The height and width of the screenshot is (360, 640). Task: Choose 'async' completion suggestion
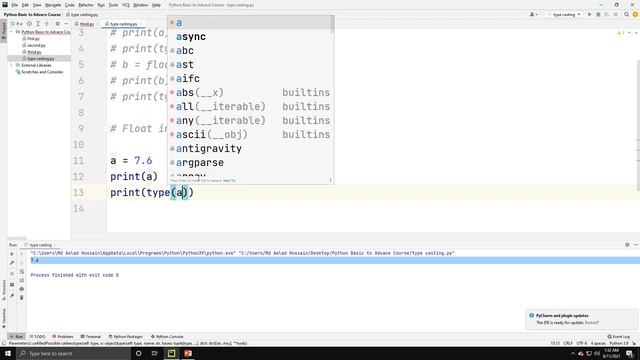tap(250, 37)
